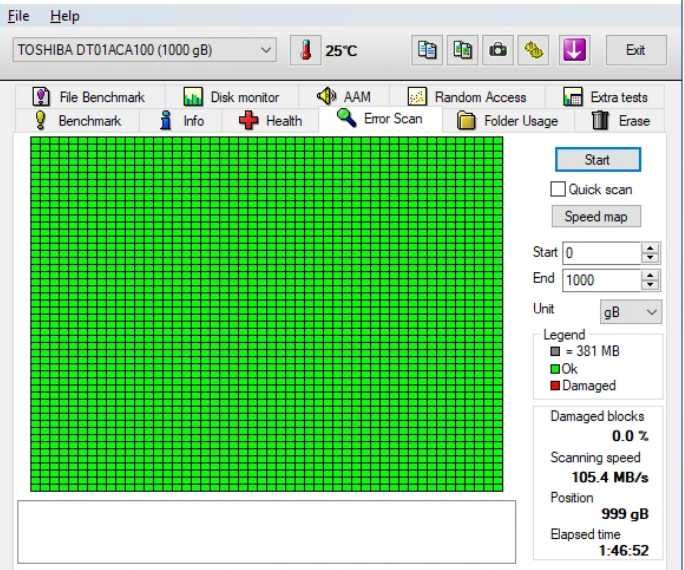
Task: Switch to the Disk monitor tab
Action: coord(231,97)
